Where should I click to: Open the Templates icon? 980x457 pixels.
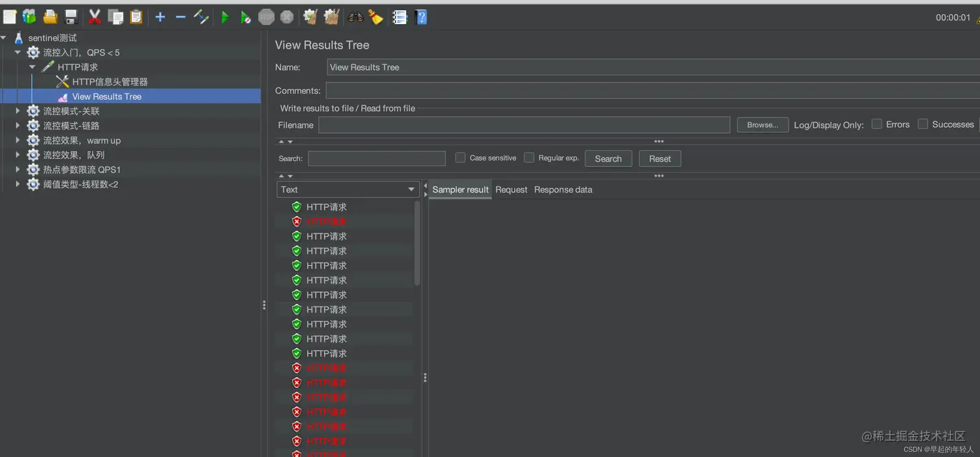(x=29, y=18)
